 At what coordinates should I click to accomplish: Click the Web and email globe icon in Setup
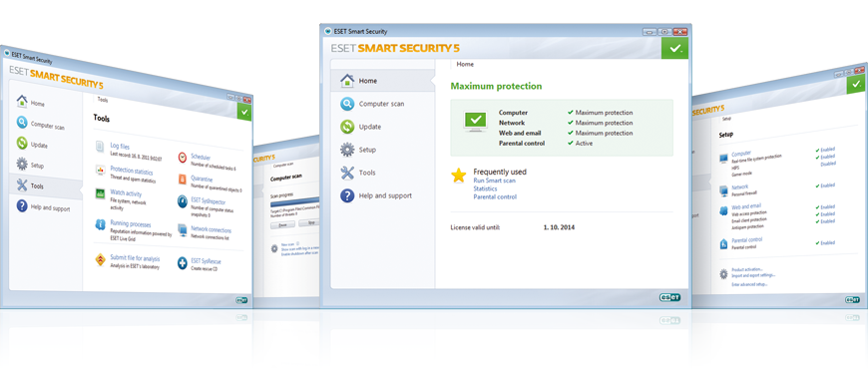(x=723, y=211)
